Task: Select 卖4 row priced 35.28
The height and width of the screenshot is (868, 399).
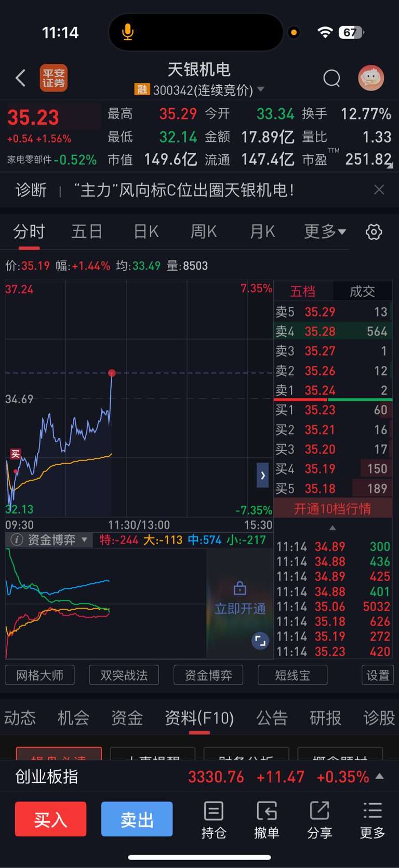Action: pyautogui.click(x=332, y=332)
